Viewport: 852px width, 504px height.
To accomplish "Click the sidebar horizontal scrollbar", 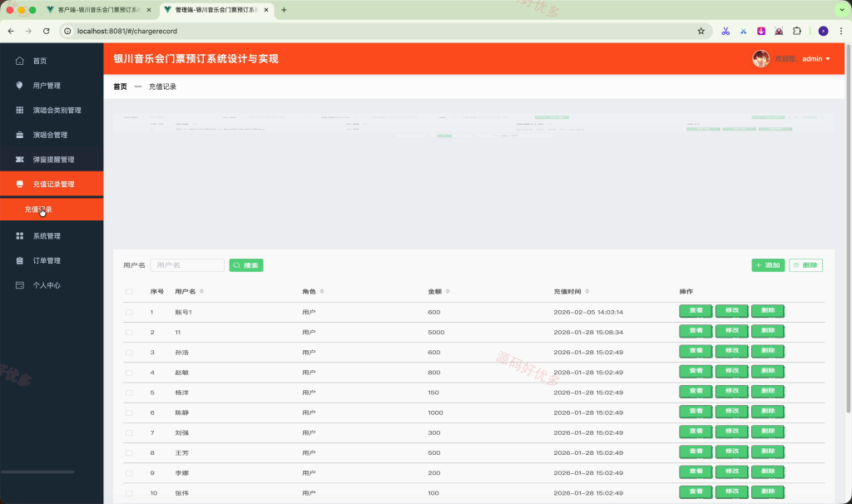I will click(37, 472).
